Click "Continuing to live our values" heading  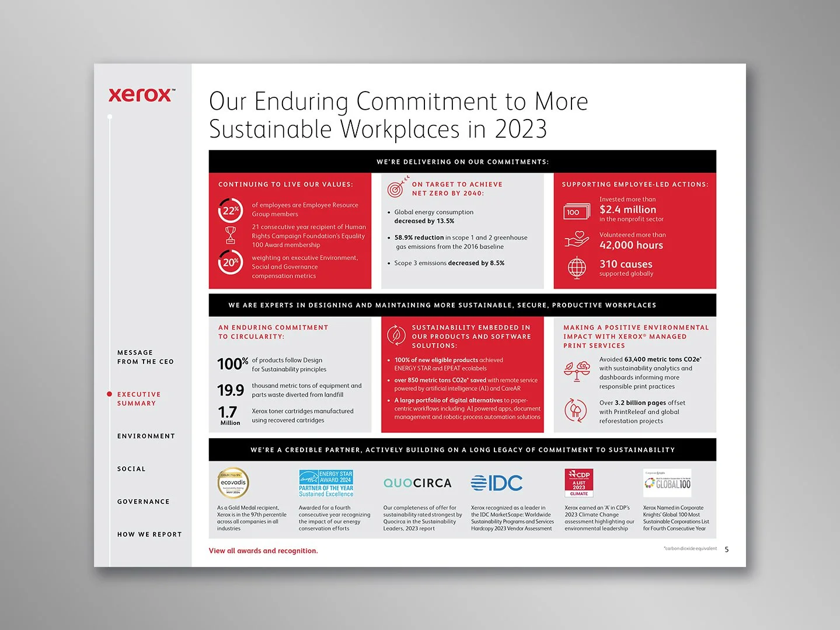pyautogui.click(x=285, y=184)
